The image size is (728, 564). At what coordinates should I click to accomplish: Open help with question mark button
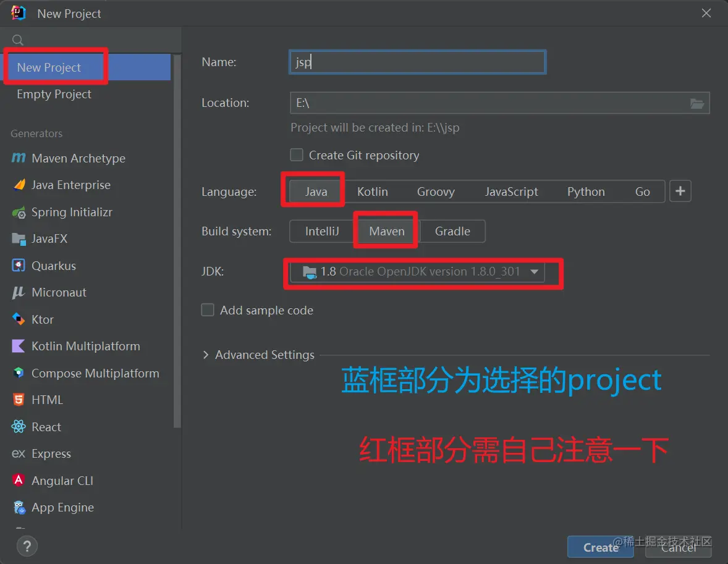pyautogui.click(x=27, y=546)
